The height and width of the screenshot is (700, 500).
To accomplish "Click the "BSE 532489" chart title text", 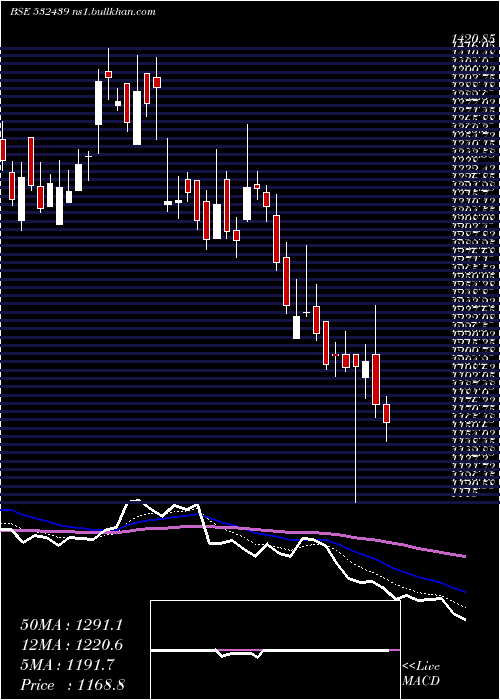I will (x=39, y=12).
